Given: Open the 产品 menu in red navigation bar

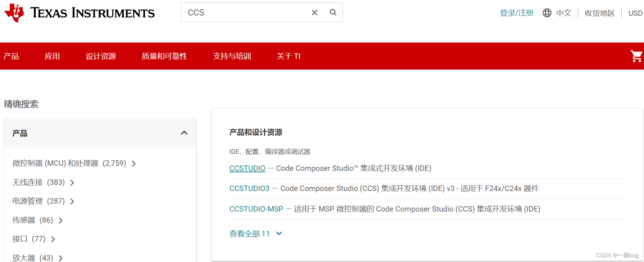Looking at the screenshot, I should click(11, 56).
